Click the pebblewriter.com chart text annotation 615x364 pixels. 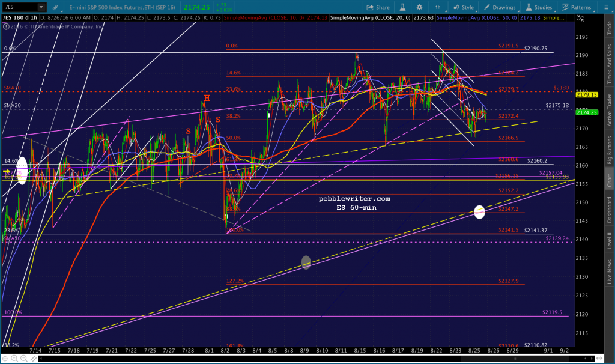point(354,199)
